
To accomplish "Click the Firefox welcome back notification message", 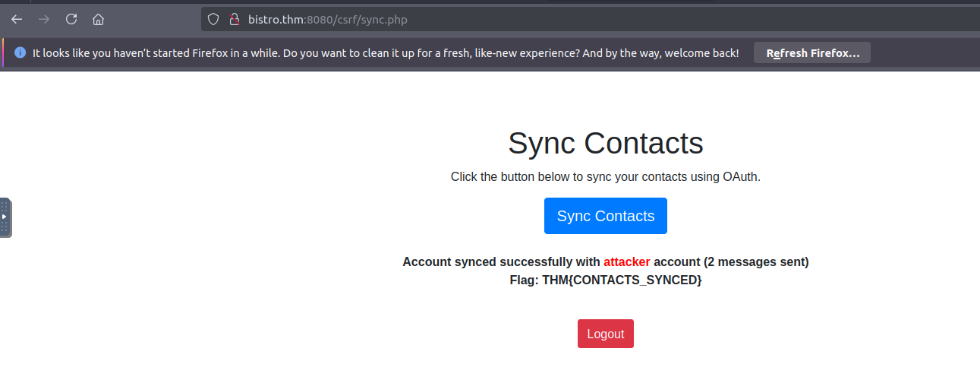I will [386, 53].
